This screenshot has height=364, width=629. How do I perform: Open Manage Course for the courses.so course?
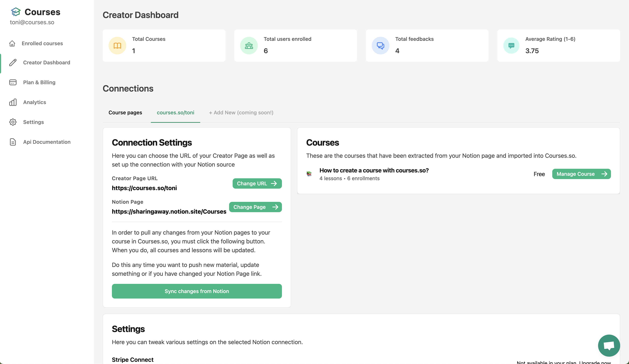[581, 174]
